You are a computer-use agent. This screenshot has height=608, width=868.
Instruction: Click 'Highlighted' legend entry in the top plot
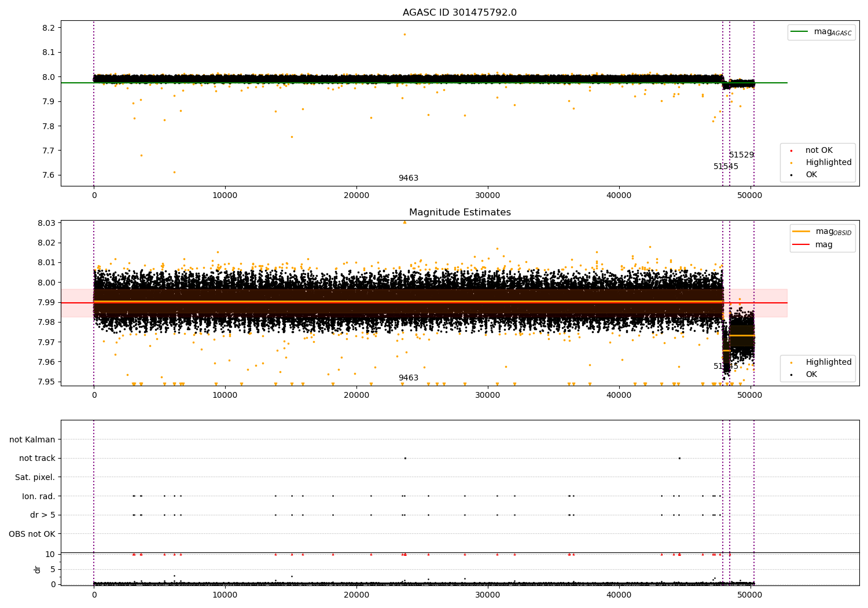pos(829,163)
